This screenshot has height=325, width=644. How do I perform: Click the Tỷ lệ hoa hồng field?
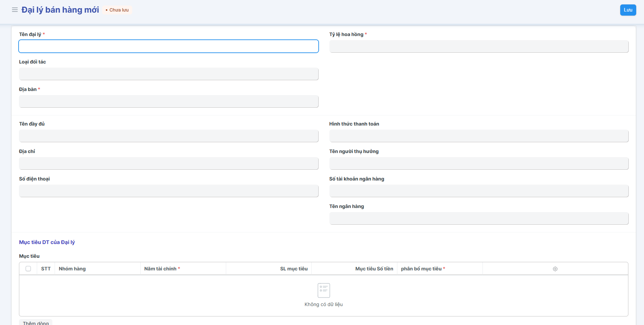point(479,46)
